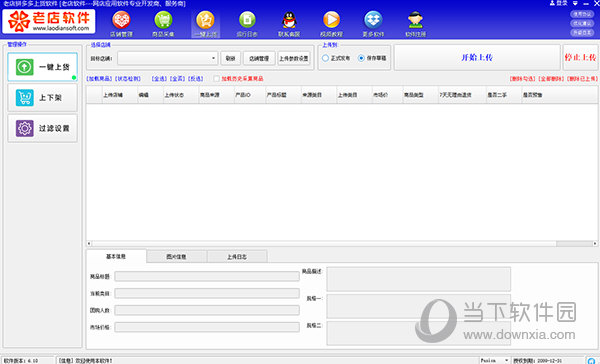Open the Fusion dropdown in status bar

pos(494,361)
